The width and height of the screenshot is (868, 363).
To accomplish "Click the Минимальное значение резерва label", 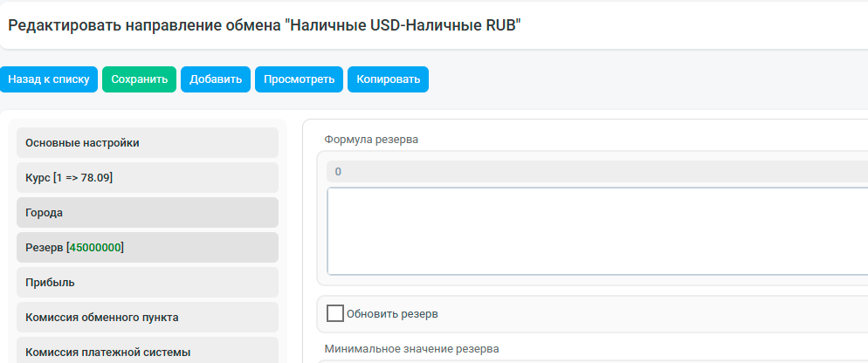I will [x=411, y=349].
